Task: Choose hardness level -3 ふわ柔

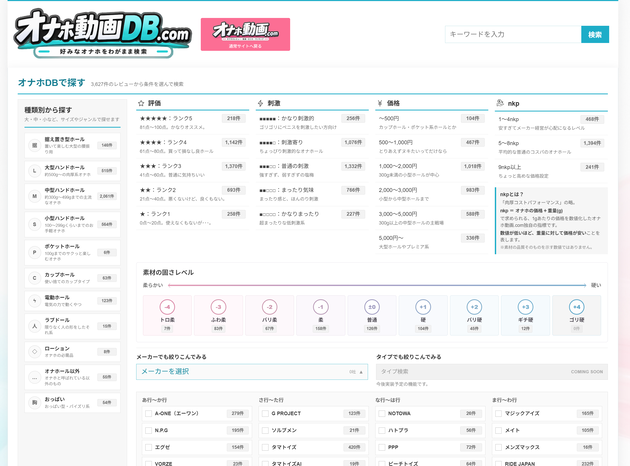Action: coord(219,315)
